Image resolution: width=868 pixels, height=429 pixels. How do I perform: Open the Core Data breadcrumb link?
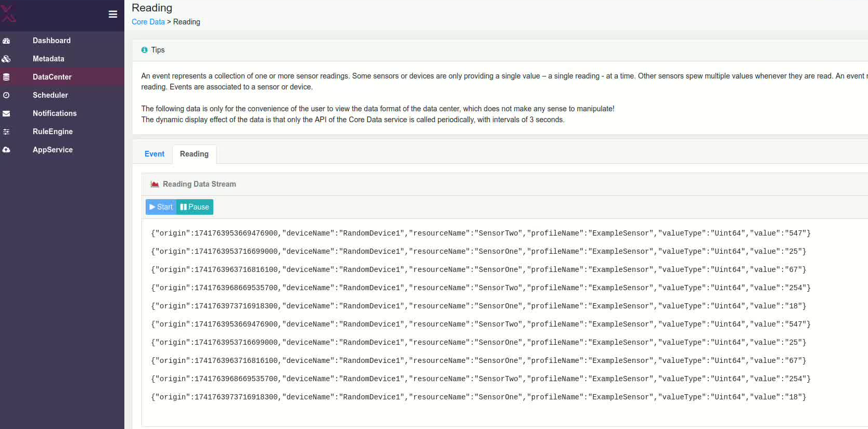click(x=148, y=22)
